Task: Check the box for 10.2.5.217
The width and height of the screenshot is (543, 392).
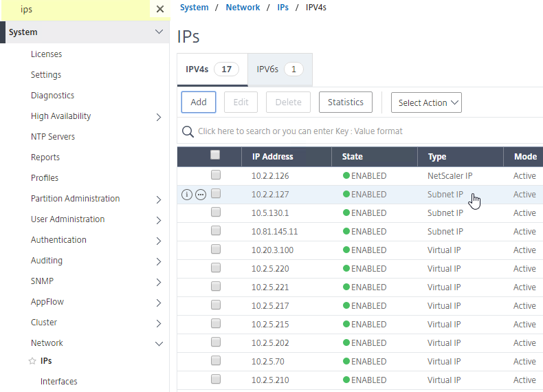Action: (216, 305)
